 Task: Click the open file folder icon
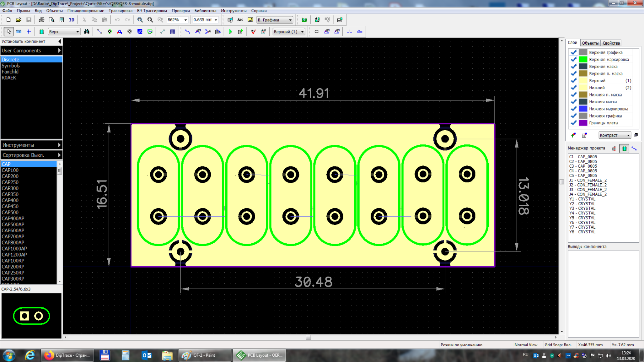coord(19,20)
